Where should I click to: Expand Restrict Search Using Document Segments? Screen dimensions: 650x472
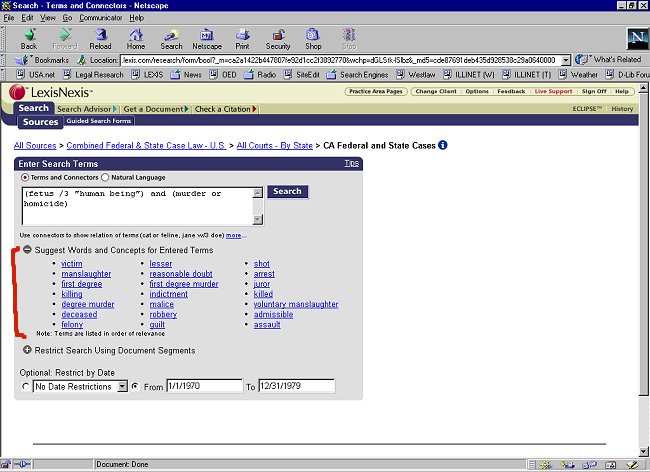[x=27, y=350]
